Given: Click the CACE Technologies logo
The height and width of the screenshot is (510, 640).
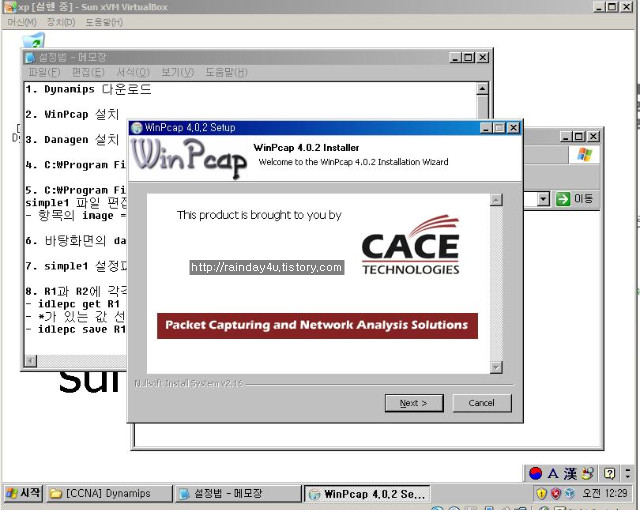Looking at the screenshot, I should pos(411,245).
